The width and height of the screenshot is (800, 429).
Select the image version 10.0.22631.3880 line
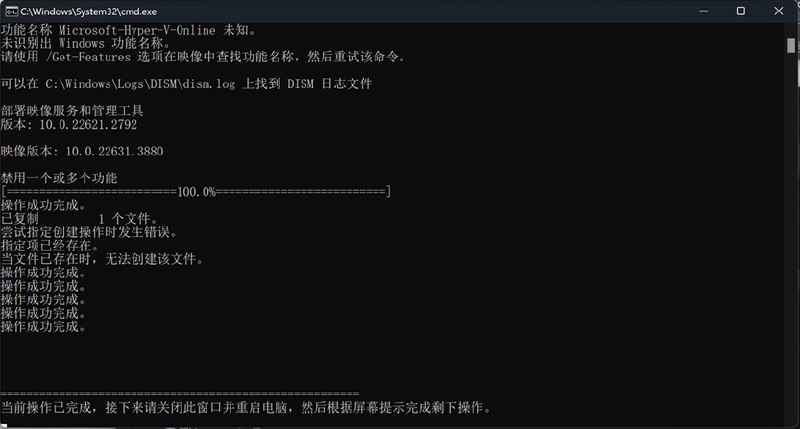coord(82,151)
